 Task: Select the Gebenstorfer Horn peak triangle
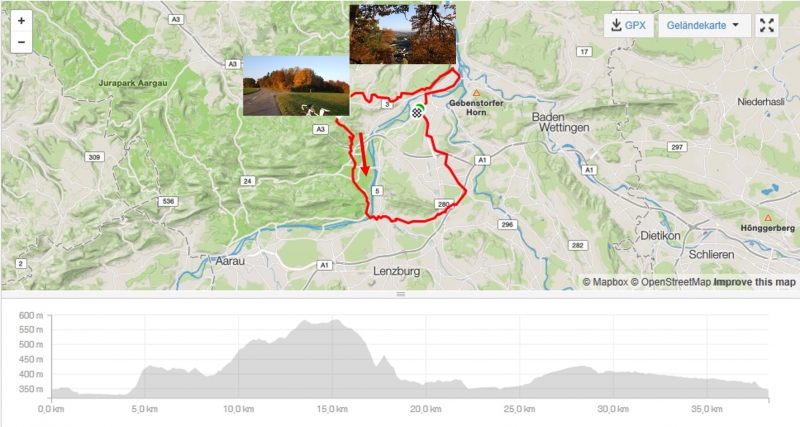click(x=476, y=93)
